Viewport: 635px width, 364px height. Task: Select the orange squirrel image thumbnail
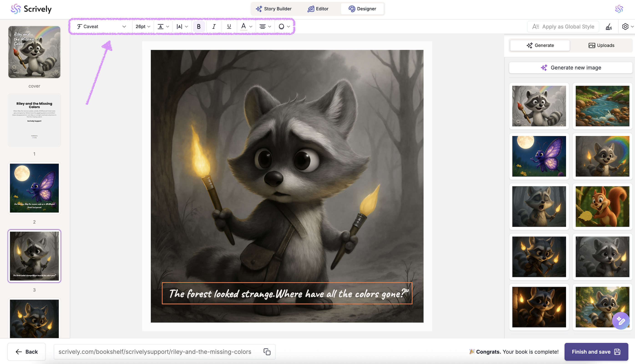[x=602, y=207]
